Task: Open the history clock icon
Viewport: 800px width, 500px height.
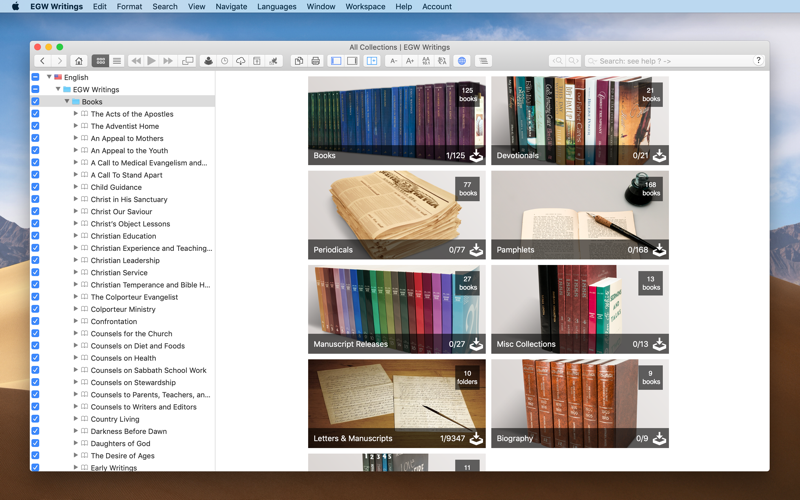Action: point(224,61)
